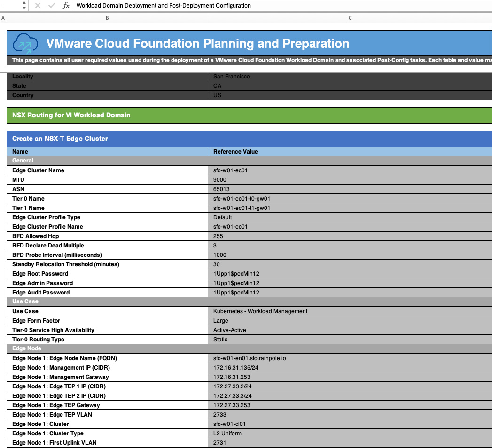Select the Edge Admin Password value
The height and width of the screenshot is (448, 492).
tap(350, 283)
